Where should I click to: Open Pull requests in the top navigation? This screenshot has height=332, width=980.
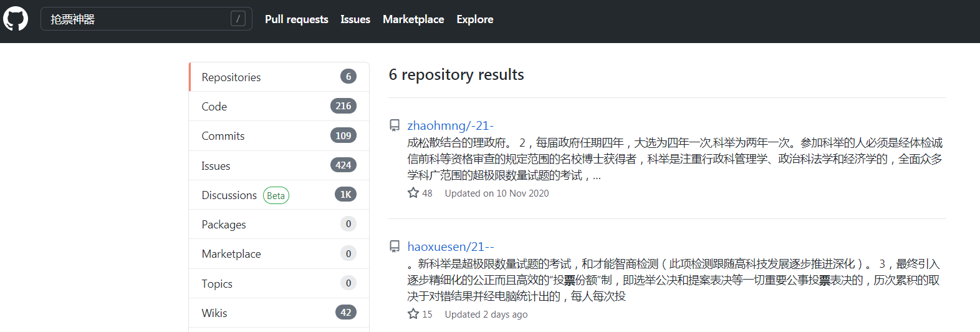297,19
